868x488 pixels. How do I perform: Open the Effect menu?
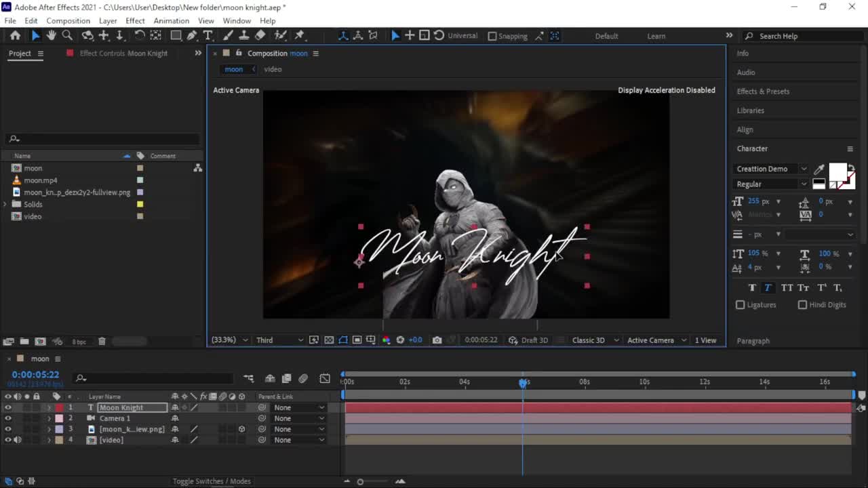coord(135,21)
